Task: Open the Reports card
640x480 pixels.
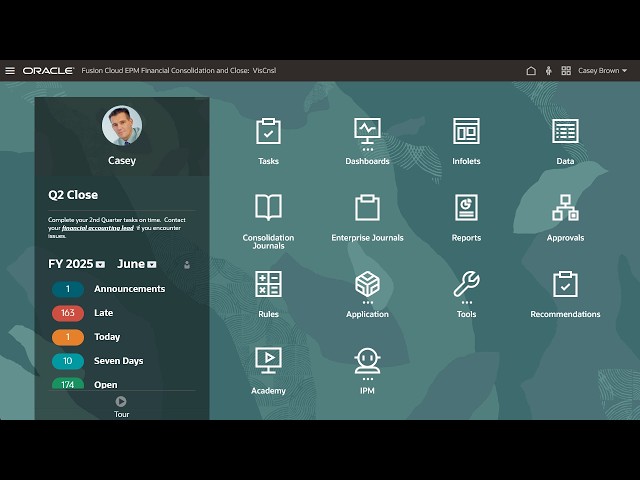Action: (466, 218)
